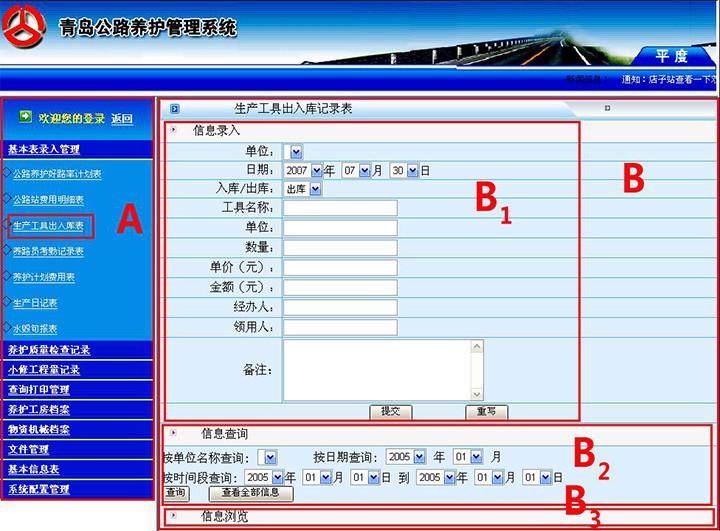Open the 按日期查询 month dropdown
The image size is (720, 531).
pos(468,457)
